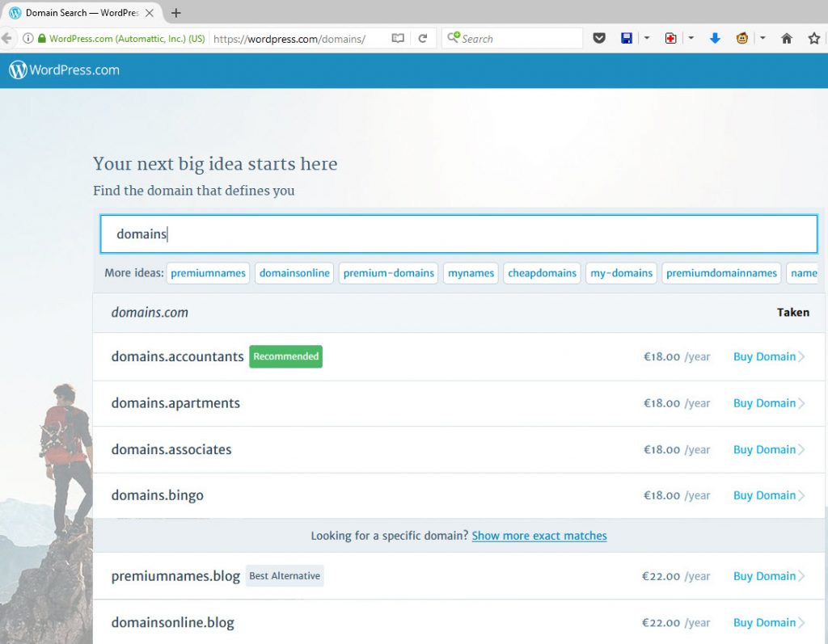The width and height of the screenshot is (828, 644).
Task: Click the domain search input box
Action: point(459,234)
